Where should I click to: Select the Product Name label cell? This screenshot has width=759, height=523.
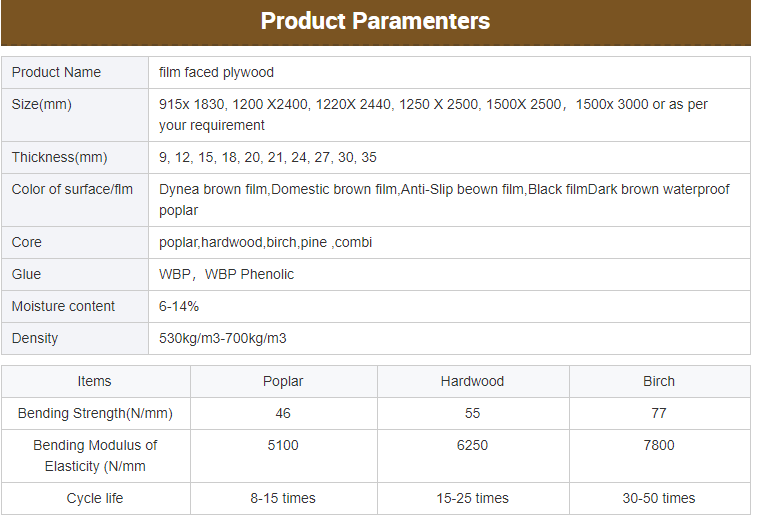75,73
